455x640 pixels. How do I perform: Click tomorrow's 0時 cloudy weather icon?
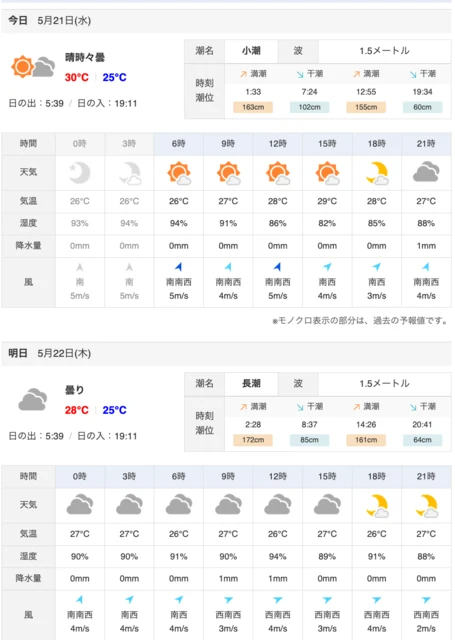(x=80, y=504)
